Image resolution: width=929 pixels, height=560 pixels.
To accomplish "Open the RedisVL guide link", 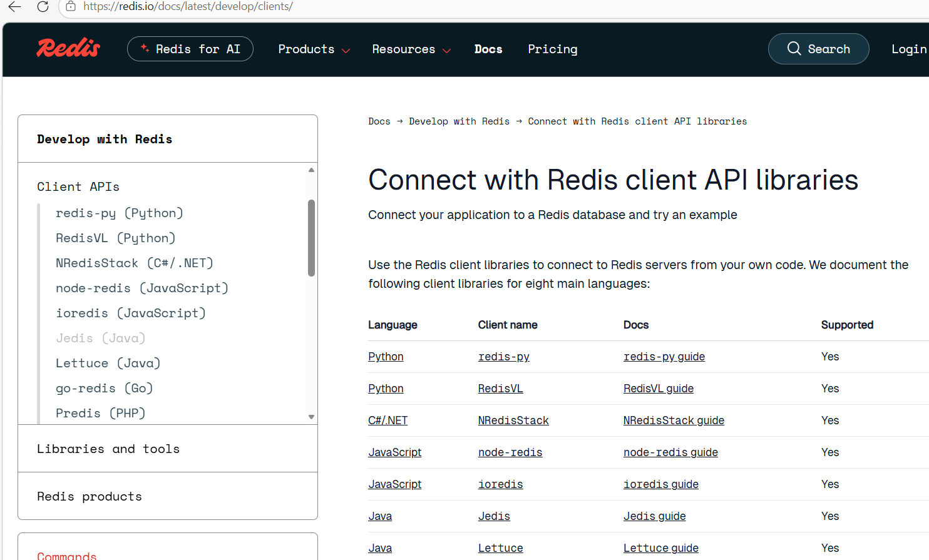I will point(659,389).
